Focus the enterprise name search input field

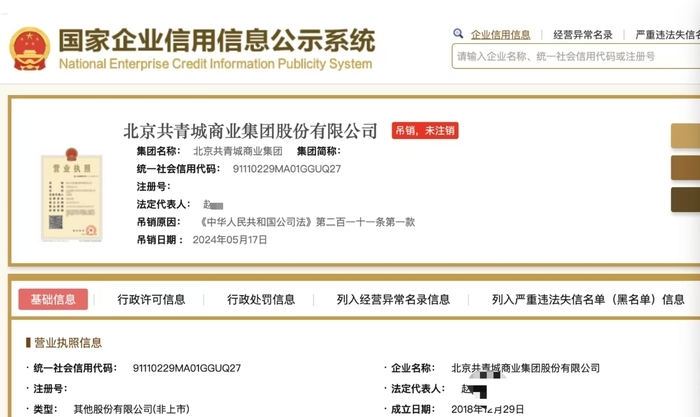(x=576, y=56)
